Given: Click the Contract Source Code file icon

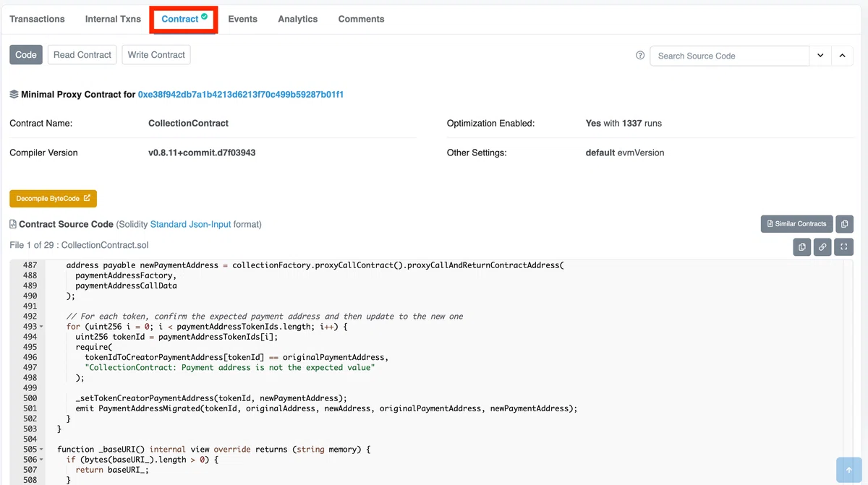Looking at the screenshot, I should 13,224.
